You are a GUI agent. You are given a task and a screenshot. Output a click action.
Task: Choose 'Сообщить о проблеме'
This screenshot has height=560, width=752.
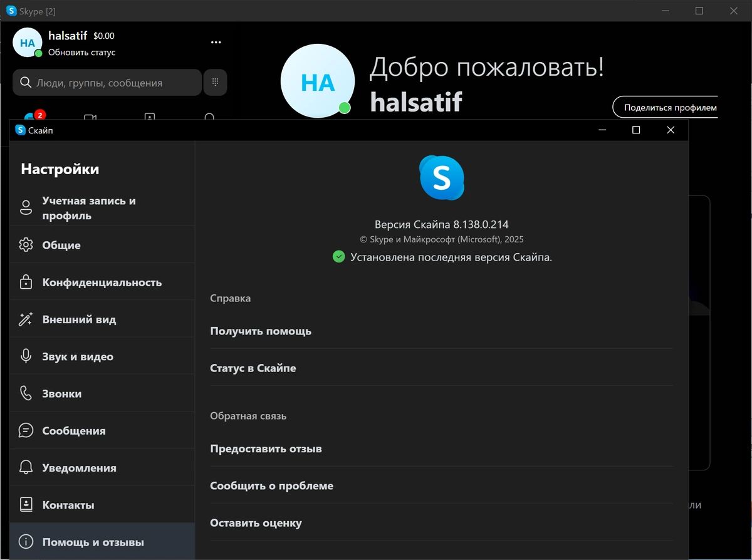pyautogui.click(x=441, y=485)
